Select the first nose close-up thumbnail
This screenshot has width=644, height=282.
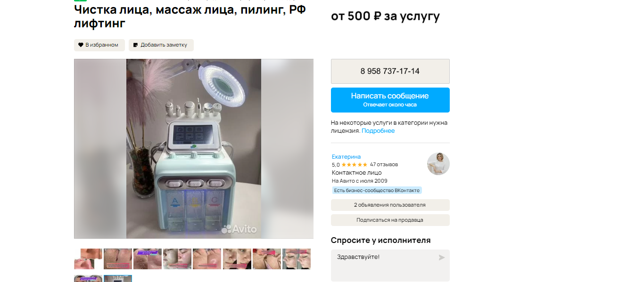coord(88,259)
